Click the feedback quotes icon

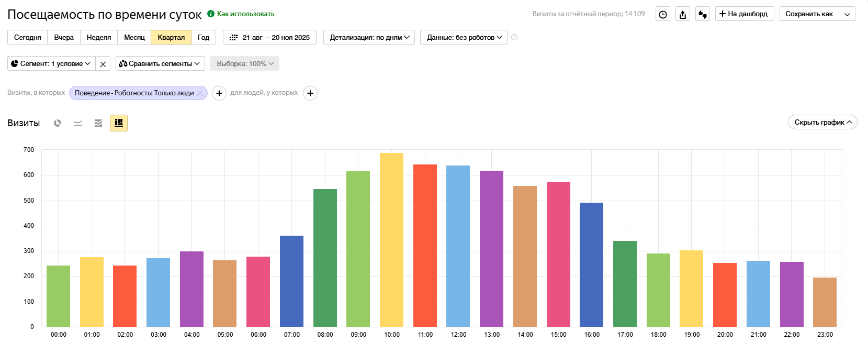click(x=703, y=14)
